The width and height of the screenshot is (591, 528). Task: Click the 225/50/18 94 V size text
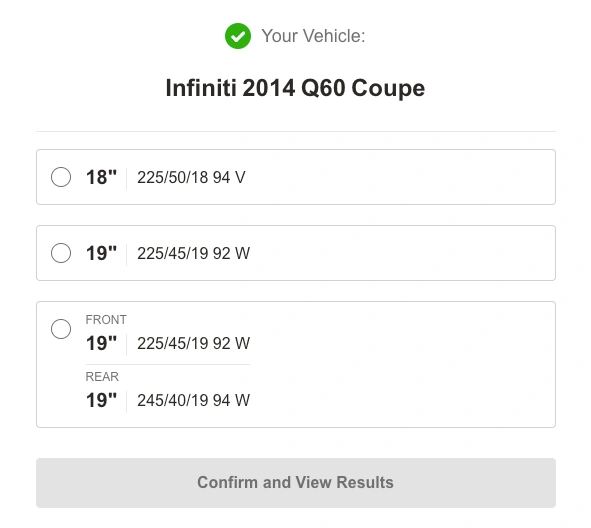[x=191, y=178]
